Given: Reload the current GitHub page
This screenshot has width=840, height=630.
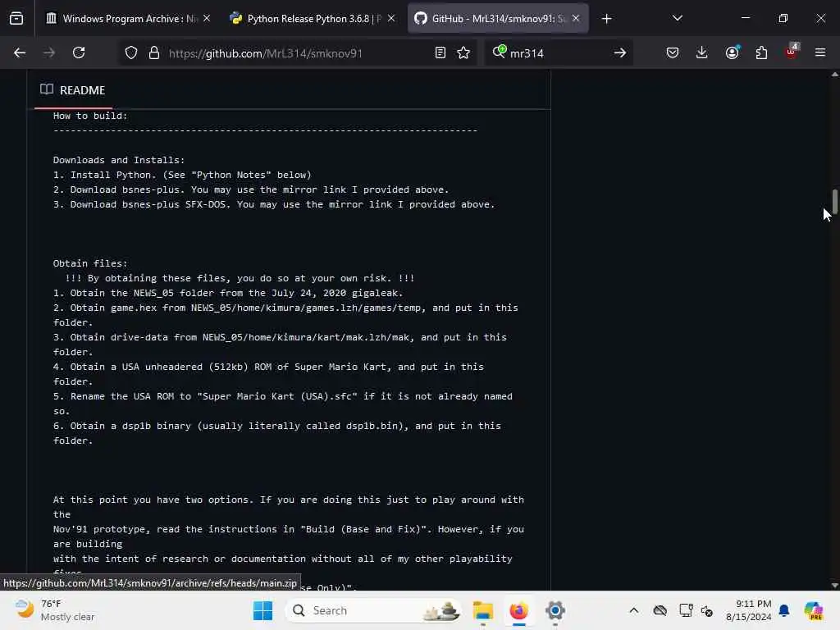Looking at the screenshot, I should tap(79, 52).
